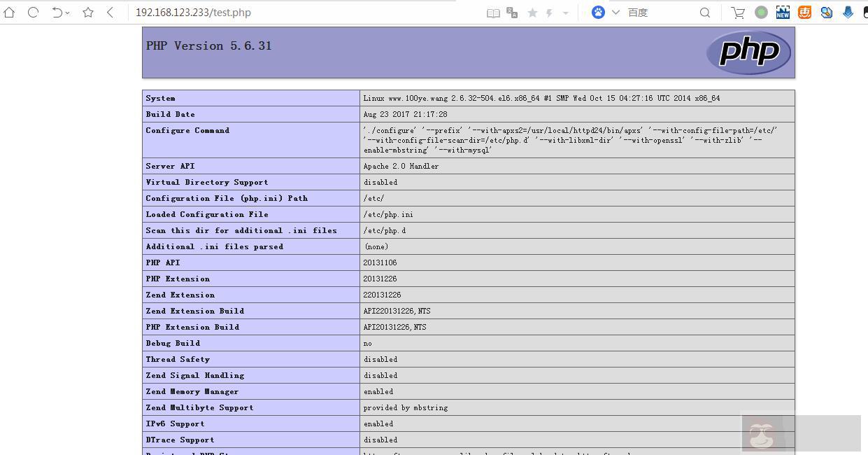This screenshot has width=868, height=455.
Task: Click the NEW badge toolbar icon
Action: pos(783,12)
